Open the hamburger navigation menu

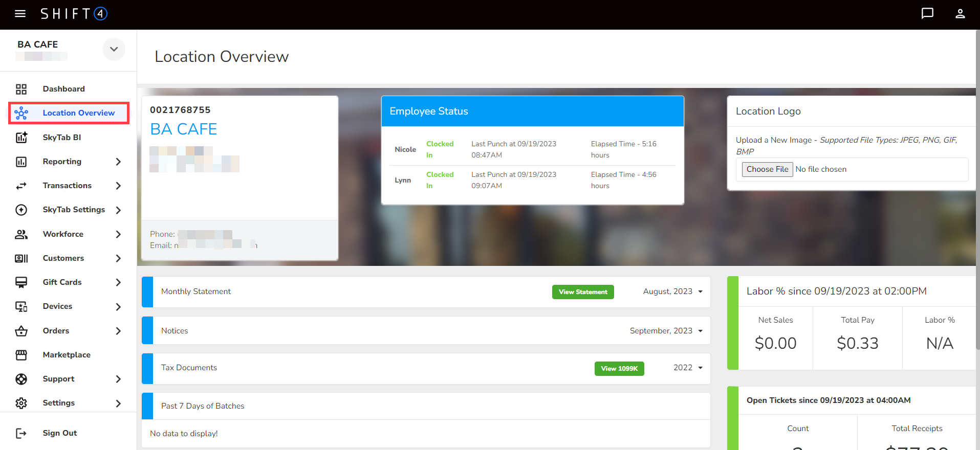(20, 14)
